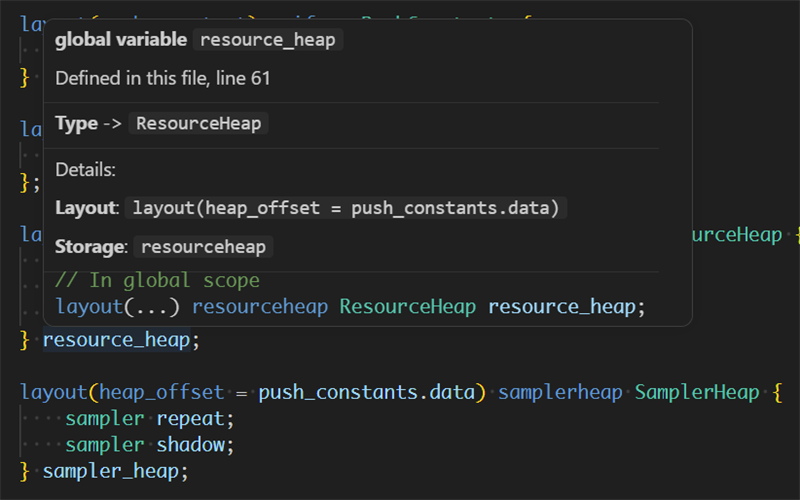
Task: Click 'global variable' label in tooltip
Action: 121,40
